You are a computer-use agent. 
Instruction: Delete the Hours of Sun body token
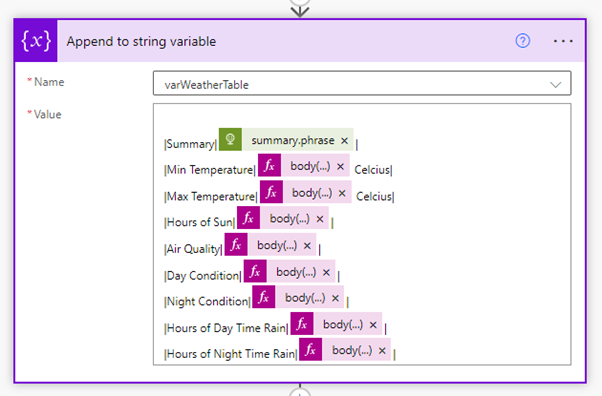(x=319, y=219)
